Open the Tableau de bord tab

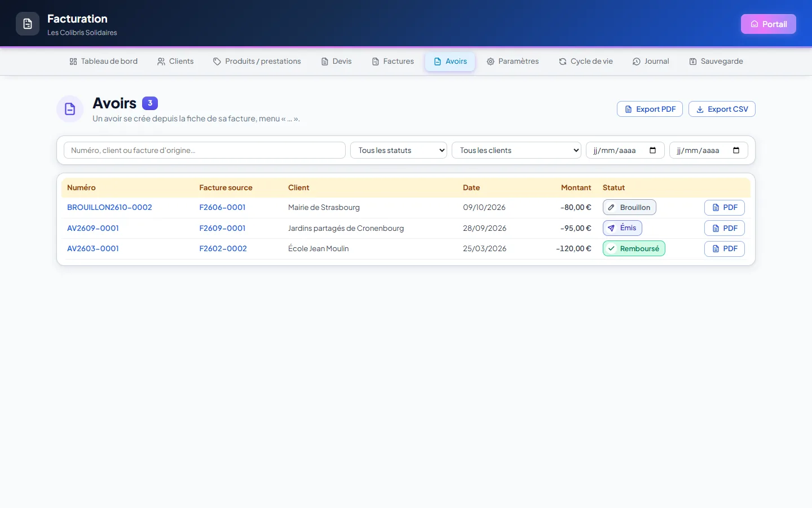[x=104, y=62]
